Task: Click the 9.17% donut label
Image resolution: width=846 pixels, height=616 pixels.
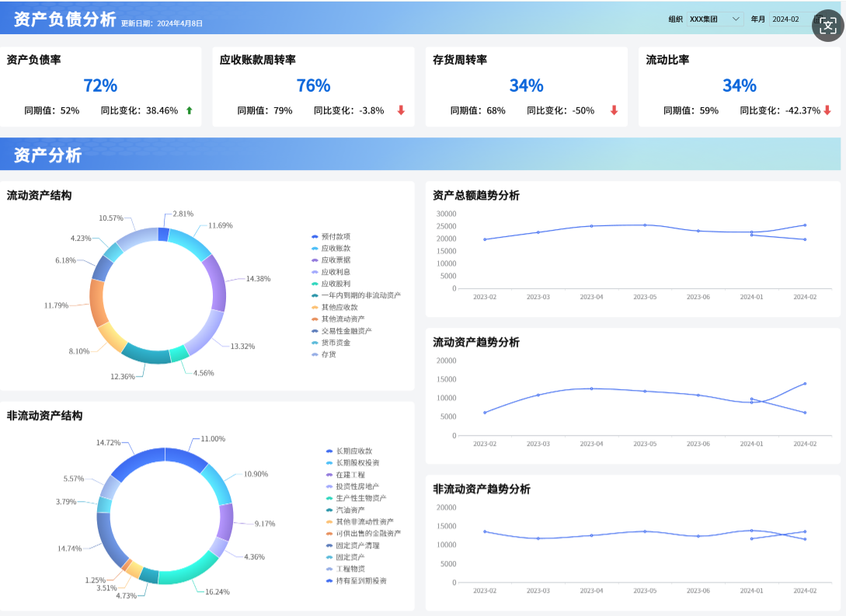Action: (x=265, y=524)
